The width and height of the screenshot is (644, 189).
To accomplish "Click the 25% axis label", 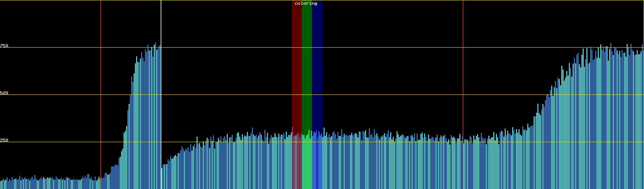I will click(x=4, y=140).
